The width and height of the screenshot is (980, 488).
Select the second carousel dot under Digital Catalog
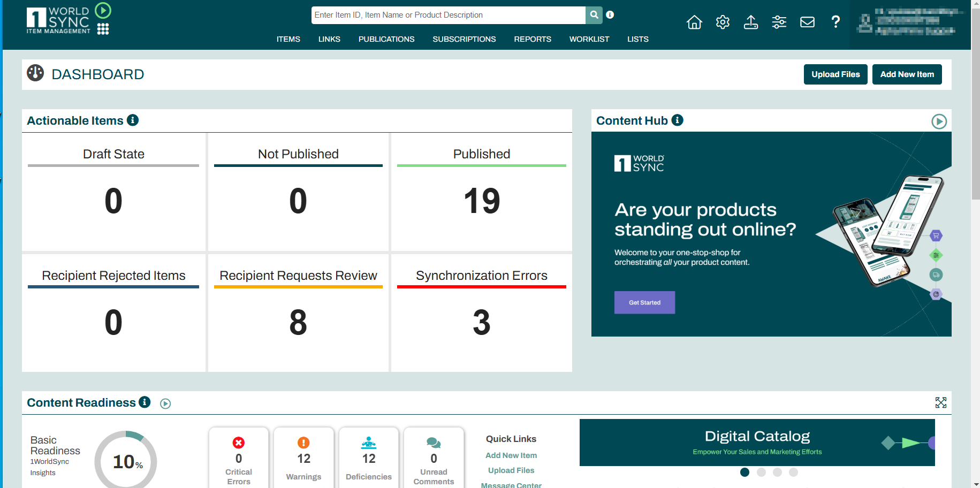(761, 472)
